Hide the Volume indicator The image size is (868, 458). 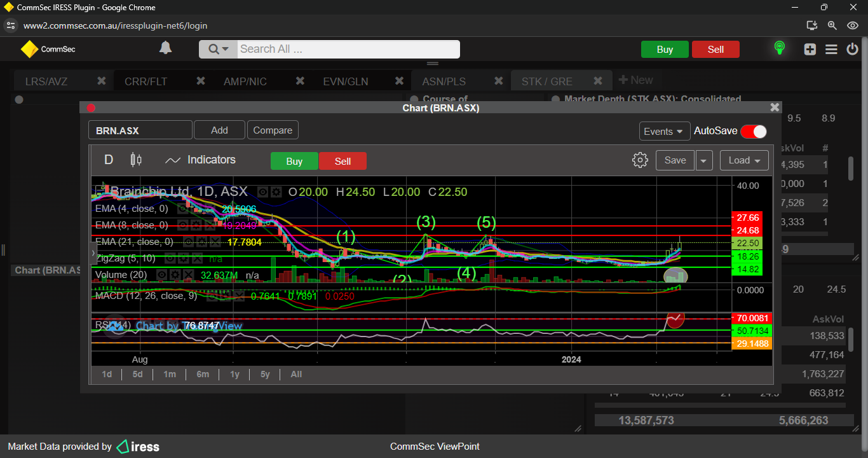point(162,275)
